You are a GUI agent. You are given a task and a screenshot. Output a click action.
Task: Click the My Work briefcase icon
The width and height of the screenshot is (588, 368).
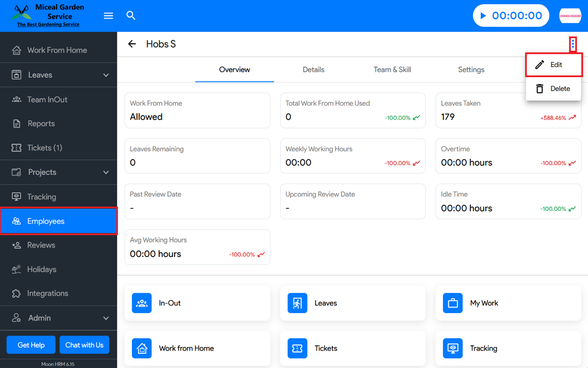[452, 303]
